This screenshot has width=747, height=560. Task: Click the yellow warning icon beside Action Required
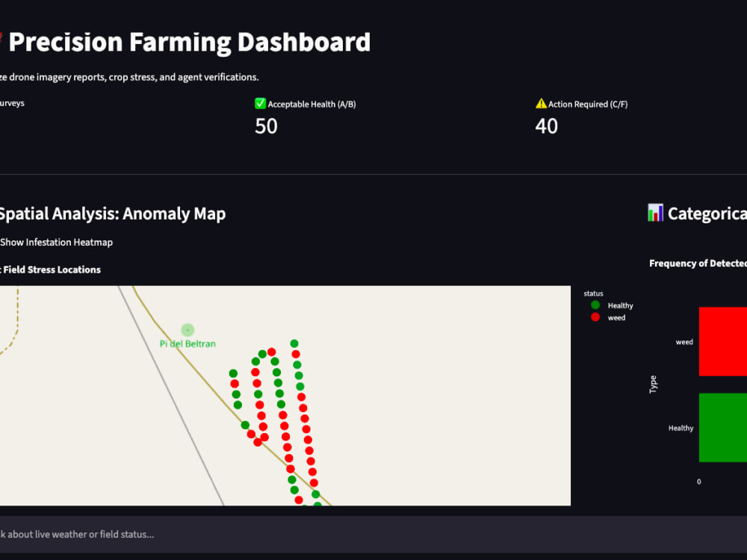(x=541, y=103)
